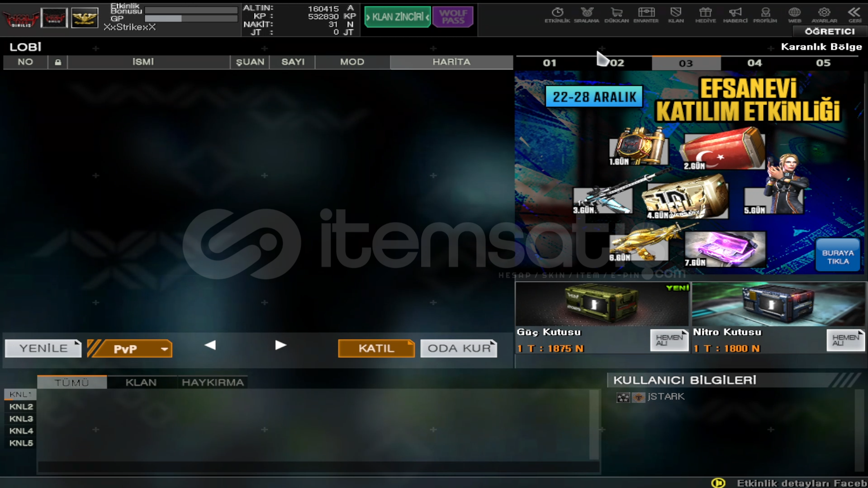Image resolution: width=868 pixels, height=488 pixels.
Task: Click the 1.GÜN reward item in banner
Action: 638,147
